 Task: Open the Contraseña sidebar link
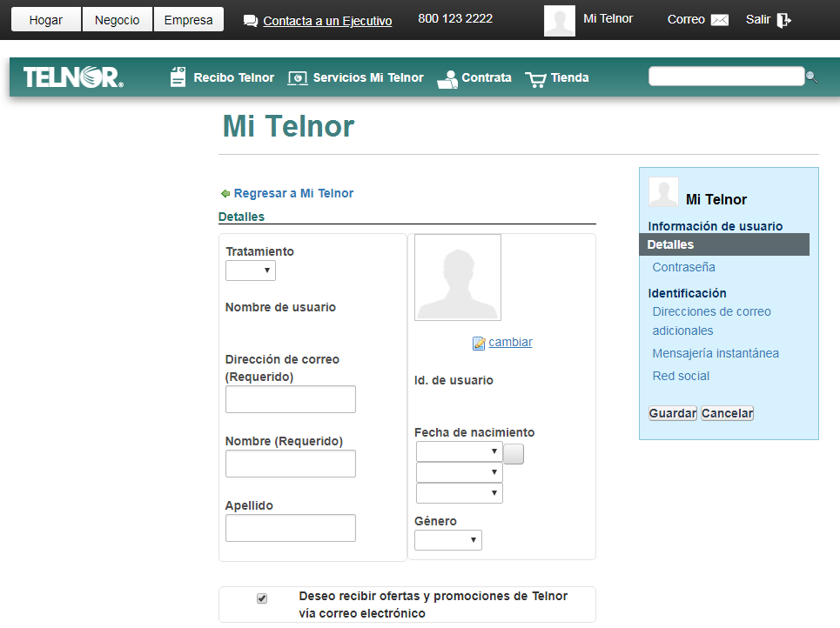coord(683,267)
